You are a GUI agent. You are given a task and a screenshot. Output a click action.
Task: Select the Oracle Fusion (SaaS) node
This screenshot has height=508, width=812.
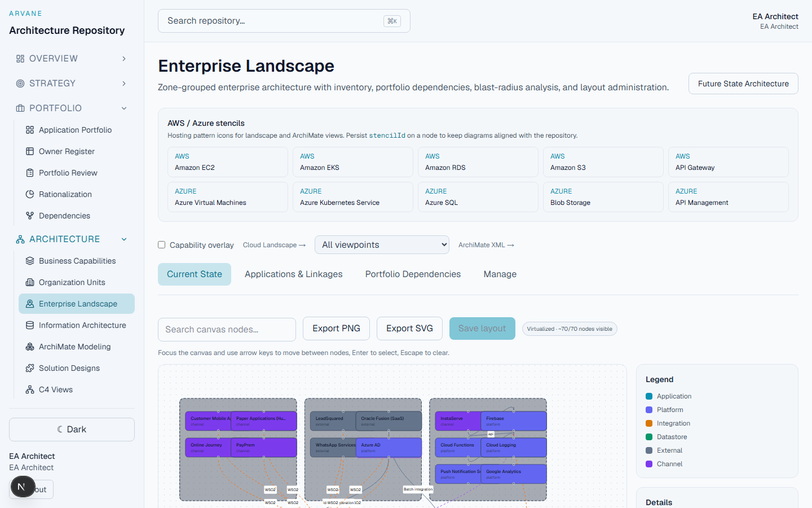[389, 421]
